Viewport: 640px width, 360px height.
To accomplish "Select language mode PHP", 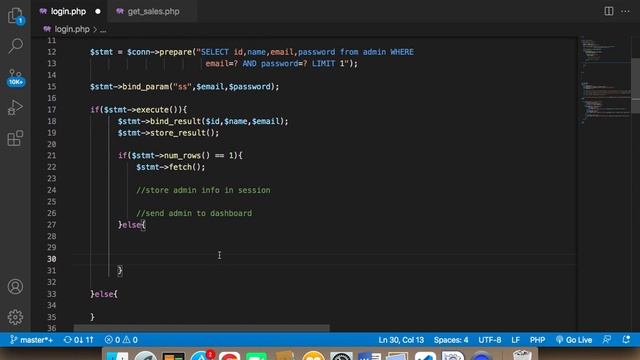I will [x=537, y=340].
